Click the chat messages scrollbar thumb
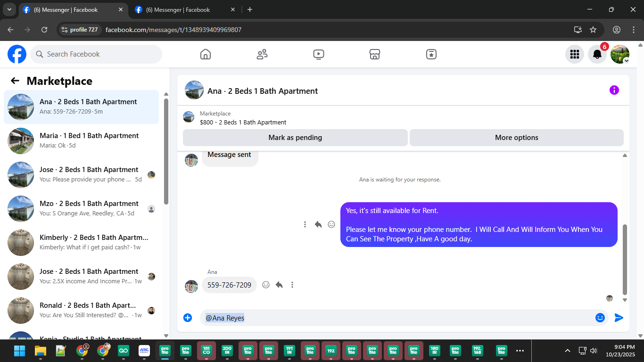Viewport: 644px width, 362px height. pos(625,259)
